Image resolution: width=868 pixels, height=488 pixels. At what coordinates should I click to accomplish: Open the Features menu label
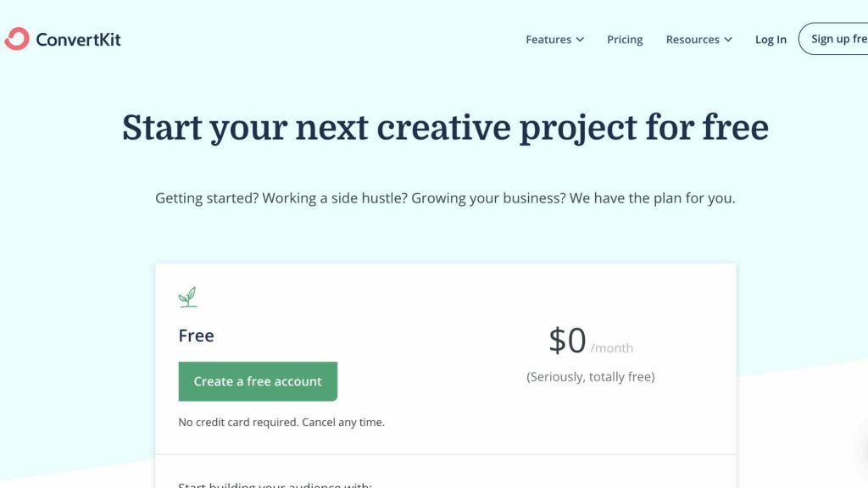[x=548, y=39]
